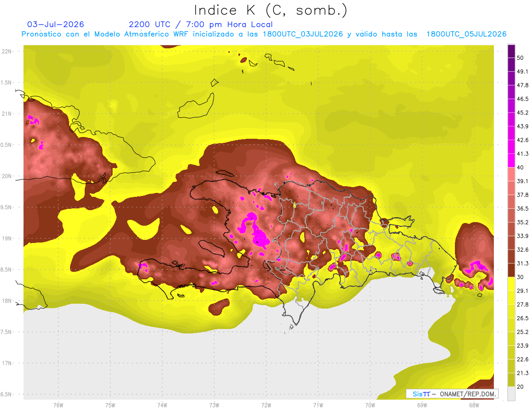Image resolution: width=532 pixels, height=411 pixels.
Task: Click the 32.6 color scale label
Action: coord(522,250)
